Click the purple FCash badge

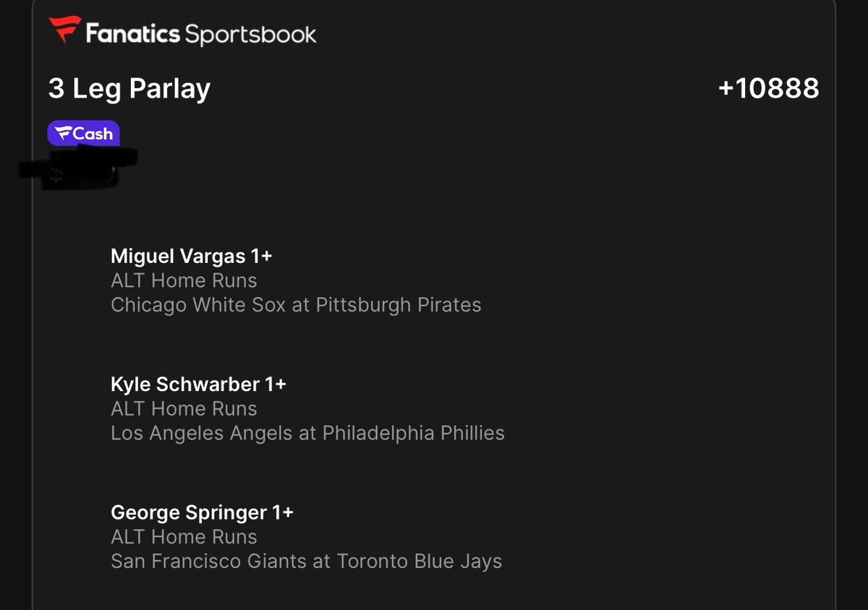(83, 133)
